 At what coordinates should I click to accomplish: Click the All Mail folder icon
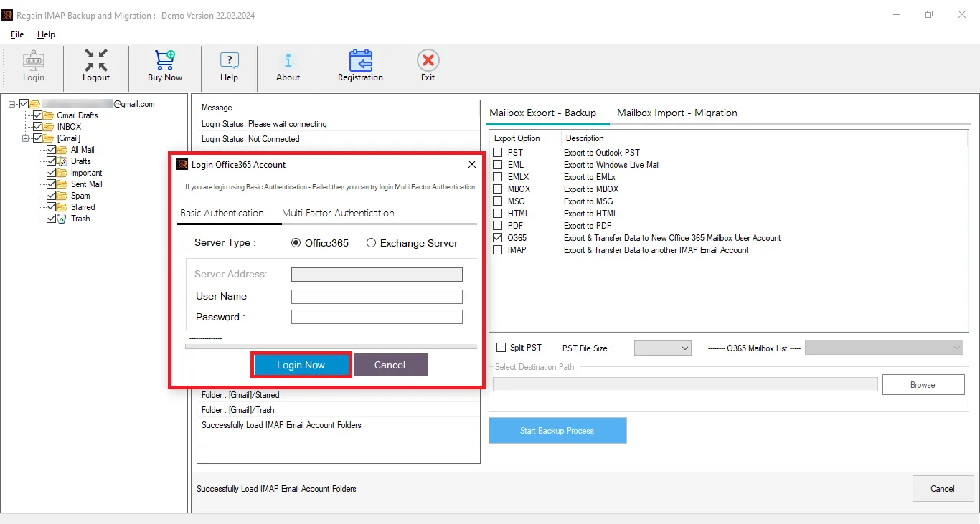click(62, 150)
